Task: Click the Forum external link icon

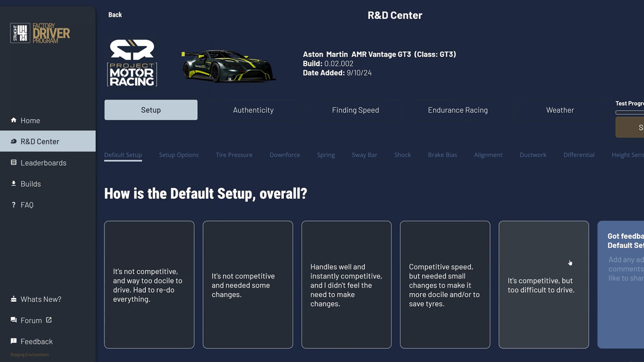Action: (x=49, y=320)
